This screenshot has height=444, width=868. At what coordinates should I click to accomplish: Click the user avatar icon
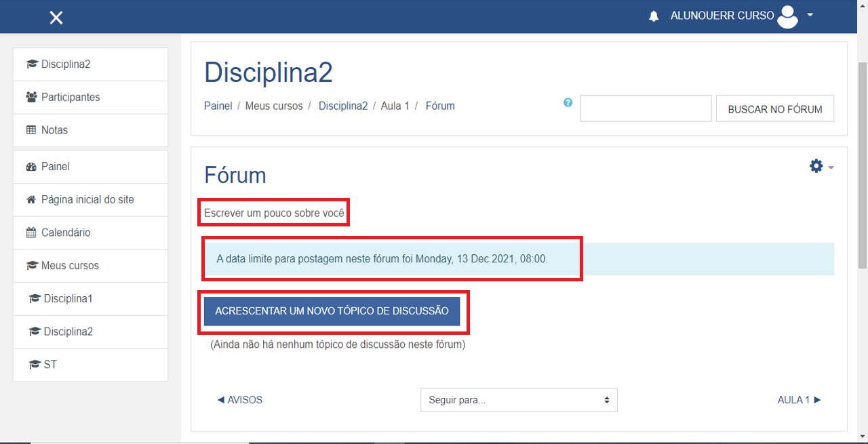click(787, 16)
